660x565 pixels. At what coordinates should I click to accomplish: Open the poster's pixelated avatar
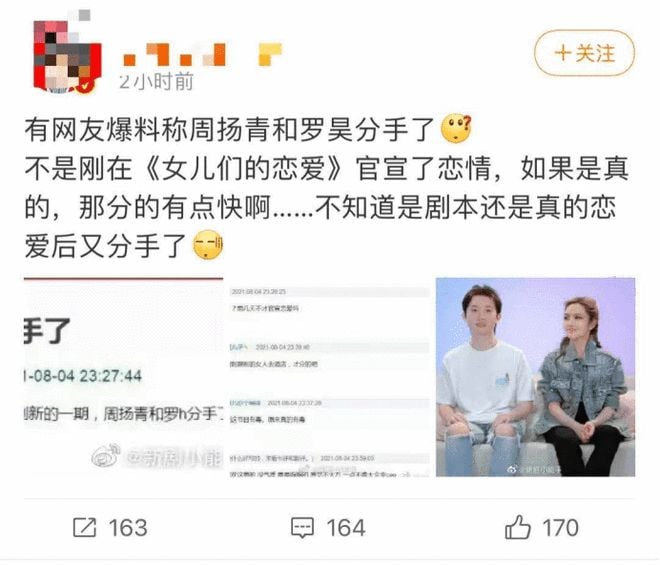coord(67,56)
